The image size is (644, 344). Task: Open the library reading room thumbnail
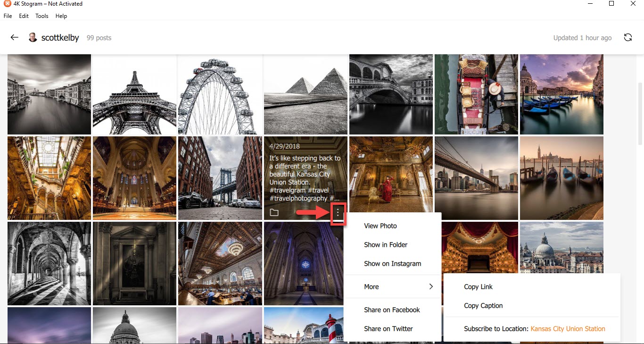pyautogui.click(x=220, y=264)
